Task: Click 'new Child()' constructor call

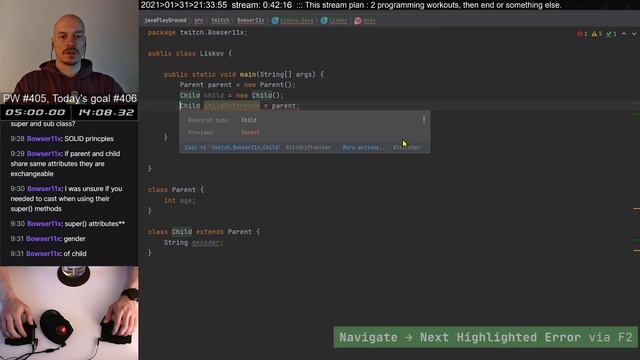Action: pyautogui.click(x=259, y=96)
